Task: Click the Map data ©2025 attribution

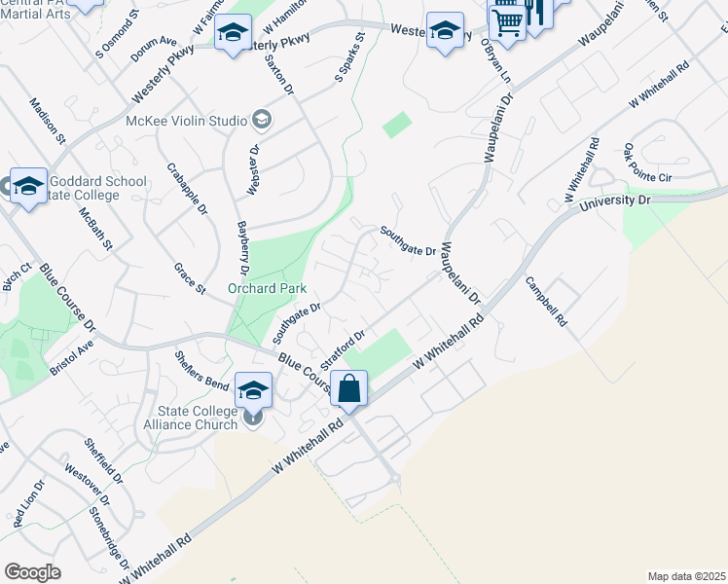Action: coord(687,576)
